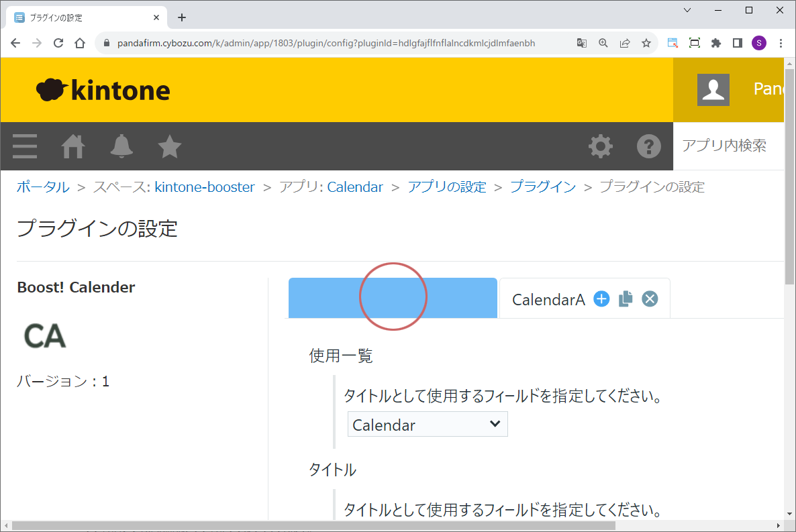Delete the CalendarA tab
Image resolution: width=796 pixels, height=532 pixels.
coord(649,299)
